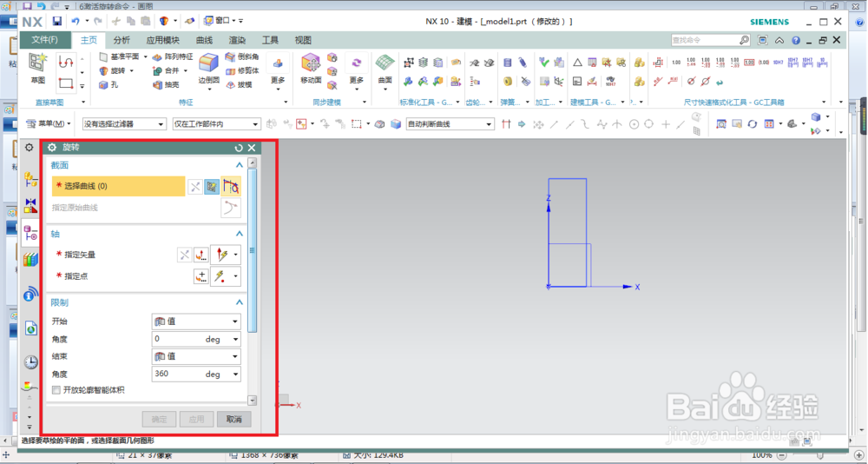The width and height of the screenshot is (868, 464).
Task: Click the 阵列特征 pattern feature tool
Action: (x=172, y=57)
